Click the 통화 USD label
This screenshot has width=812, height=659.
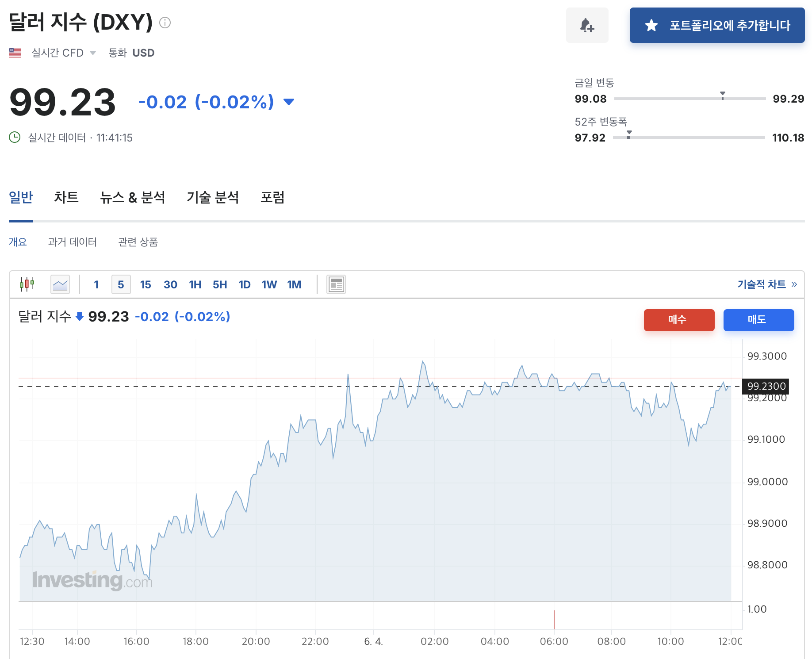(x=131, y=53)
